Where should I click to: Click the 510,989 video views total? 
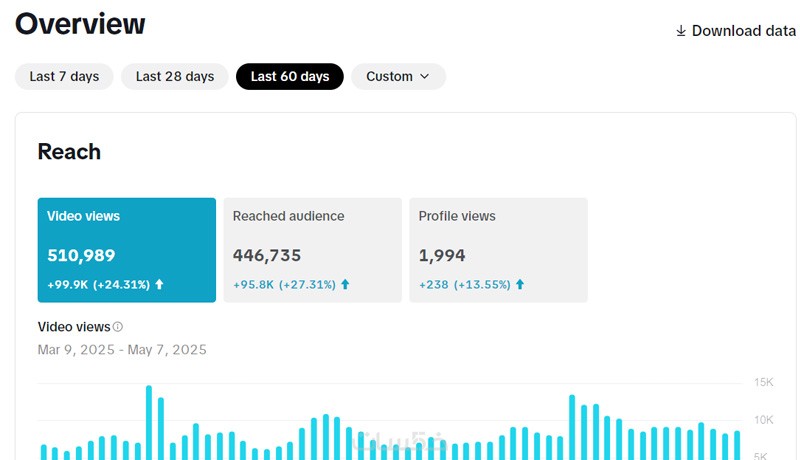click(81, 256)
